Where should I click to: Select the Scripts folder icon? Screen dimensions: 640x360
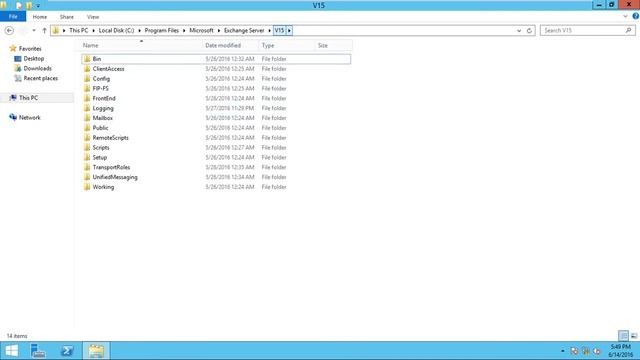[x=87, y=147]
